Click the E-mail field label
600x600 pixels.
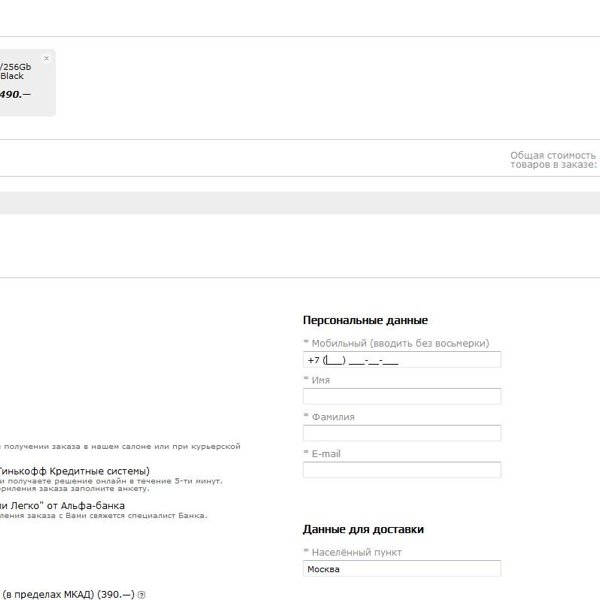pyautogui.click(x=326, y=454)
